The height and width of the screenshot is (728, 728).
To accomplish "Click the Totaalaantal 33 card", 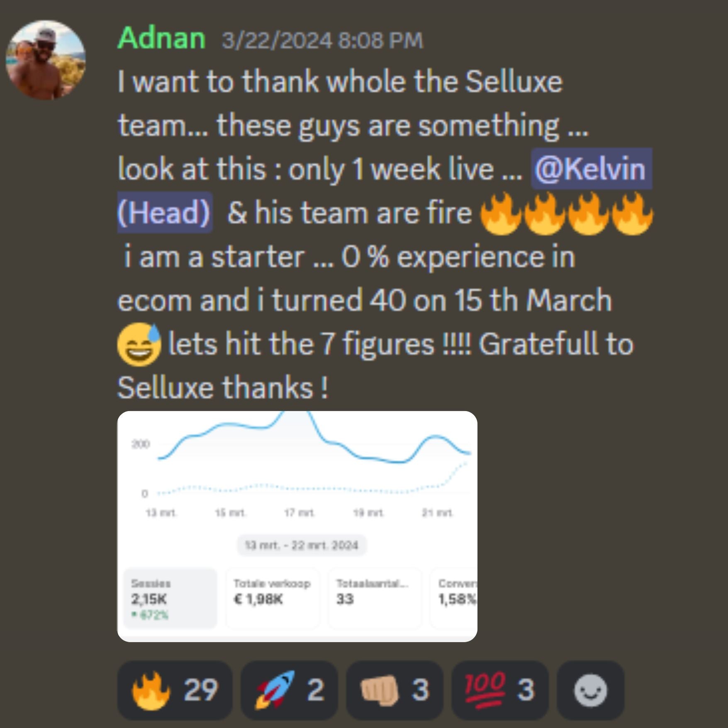I will pos(375,598).
